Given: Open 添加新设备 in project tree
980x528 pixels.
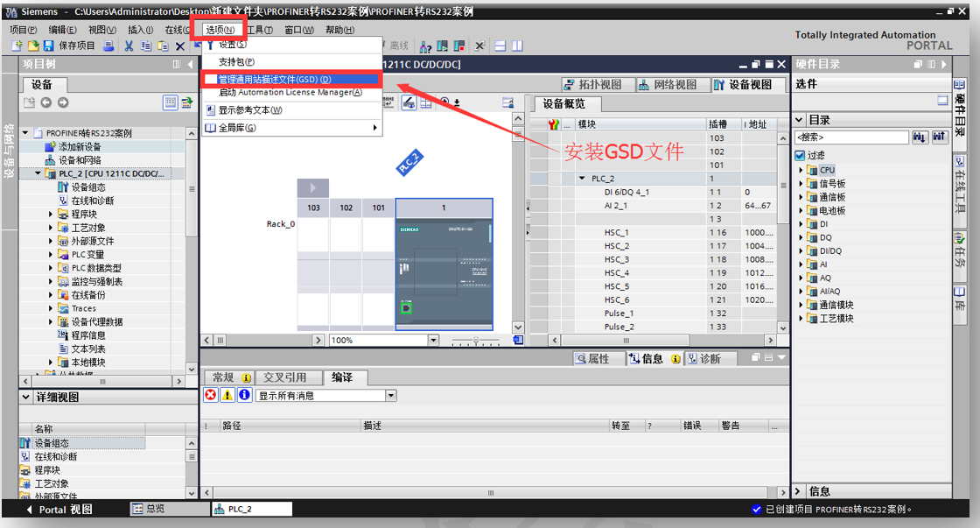Looking at the screenshot, I should click(80, 146).
